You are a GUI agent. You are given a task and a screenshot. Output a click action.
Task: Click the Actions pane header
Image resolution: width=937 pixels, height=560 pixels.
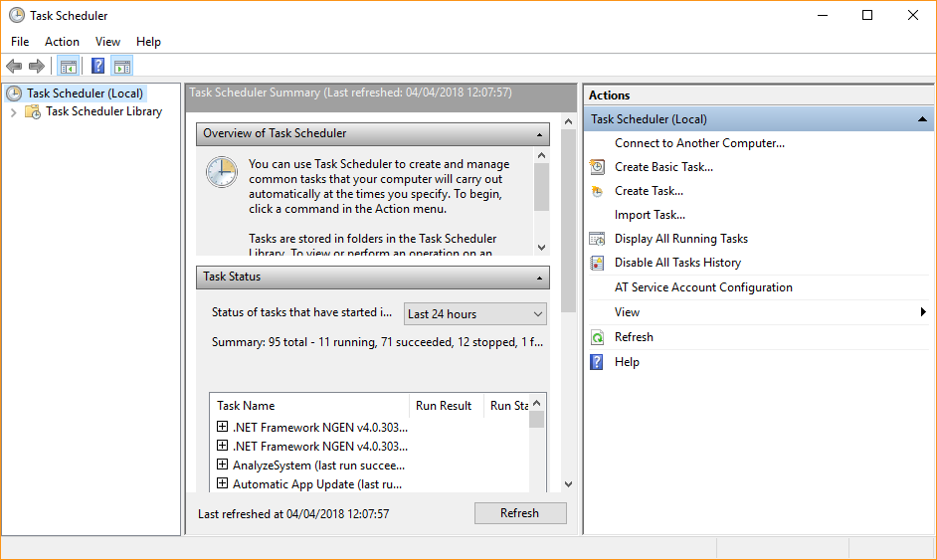pyautogui.click(x=758, y=95)
